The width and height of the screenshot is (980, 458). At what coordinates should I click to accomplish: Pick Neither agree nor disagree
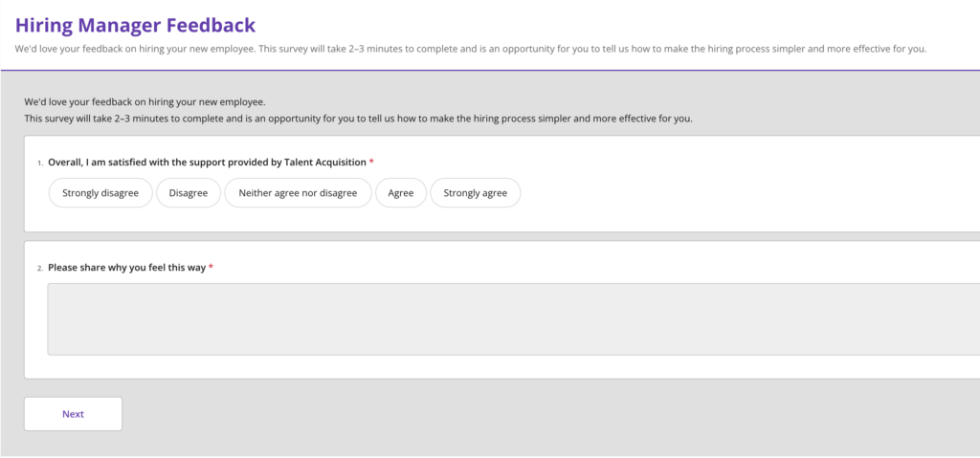[298, 193]
